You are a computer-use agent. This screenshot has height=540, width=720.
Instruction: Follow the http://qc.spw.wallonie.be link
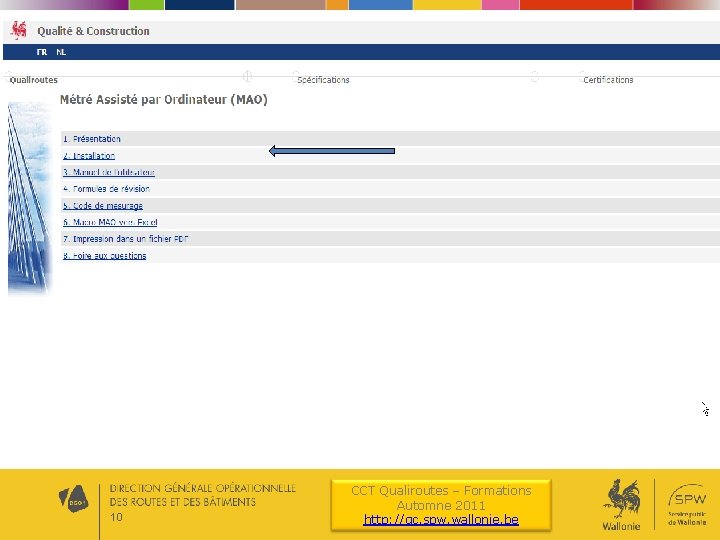(x=441, y=520)
